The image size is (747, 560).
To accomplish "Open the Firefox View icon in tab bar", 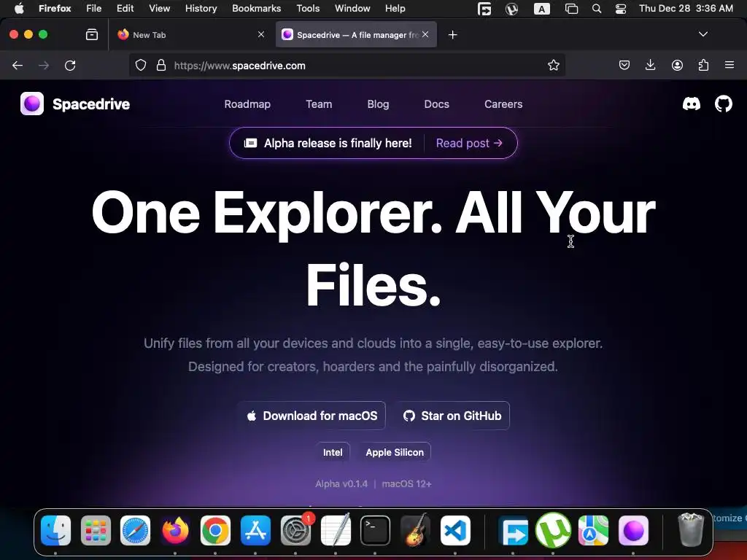I will click(x=92, y=34).
